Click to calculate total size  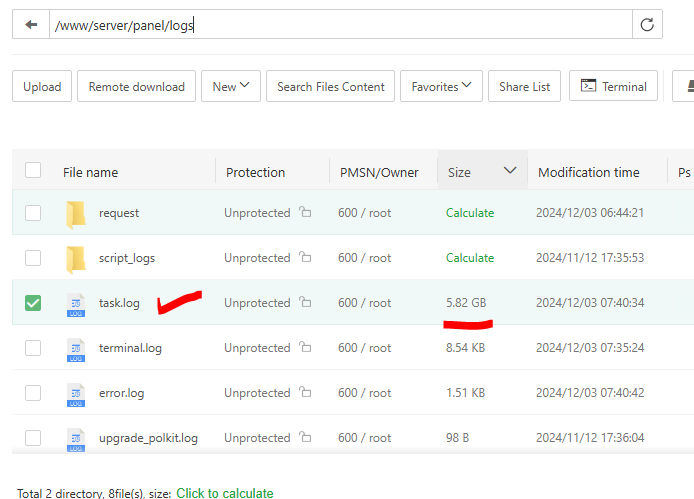pos(225,493)
